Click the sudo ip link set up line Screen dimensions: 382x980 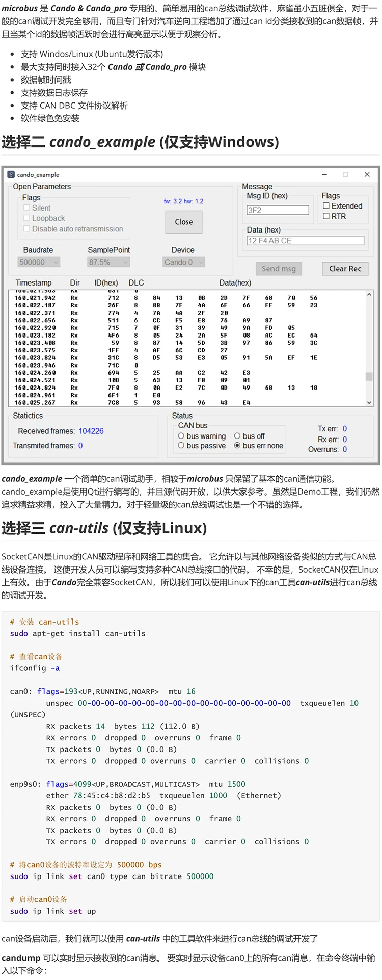tap(53, 911)
